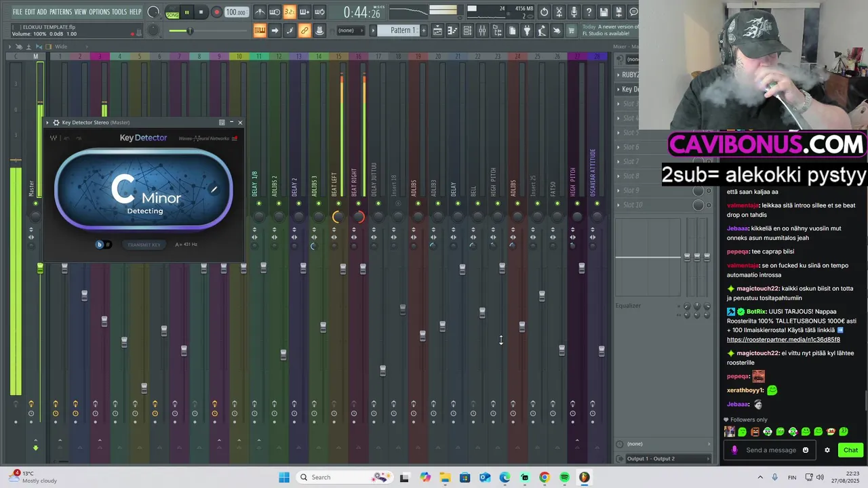Screen dimensions: 868x488
Task: Click the question mark help icon
Action: 589,12
